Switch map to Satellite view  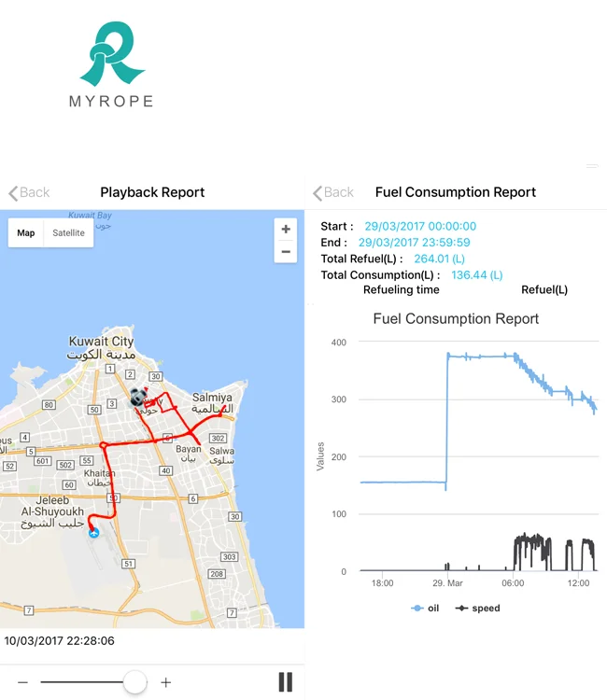pos(68,232)
